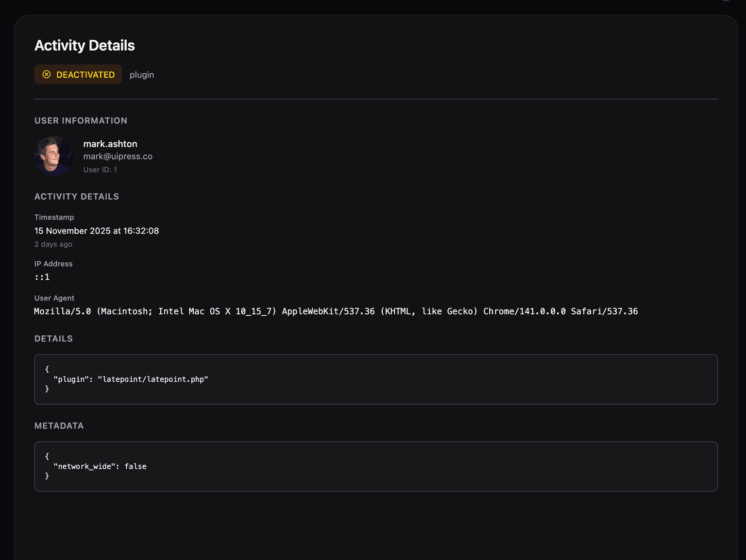Click the Mozilla user agent string
746x560 pixels.
pyautogui.click(x=336, y=311)
